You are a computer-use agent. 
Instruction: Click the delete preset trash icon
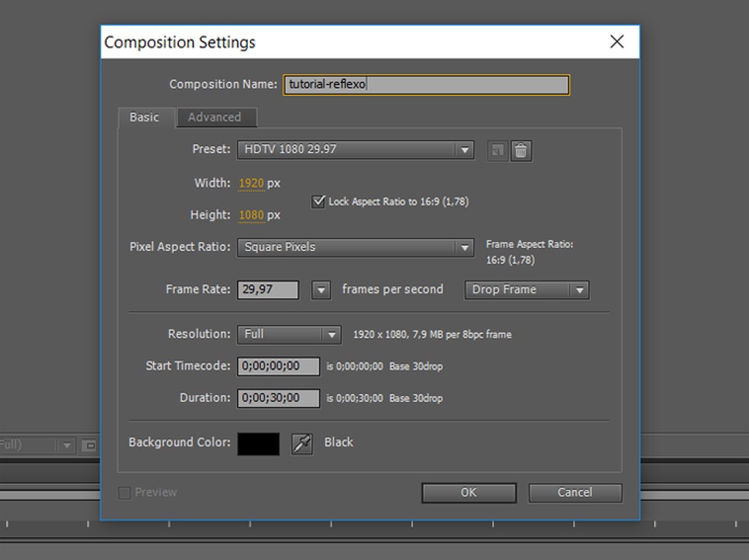click(521, 151)
